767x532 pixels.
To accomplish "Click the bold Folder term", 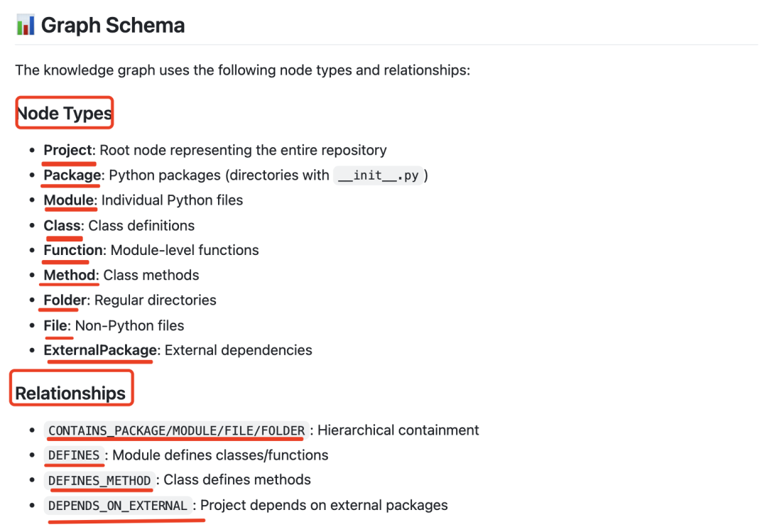I will (65, 300).
